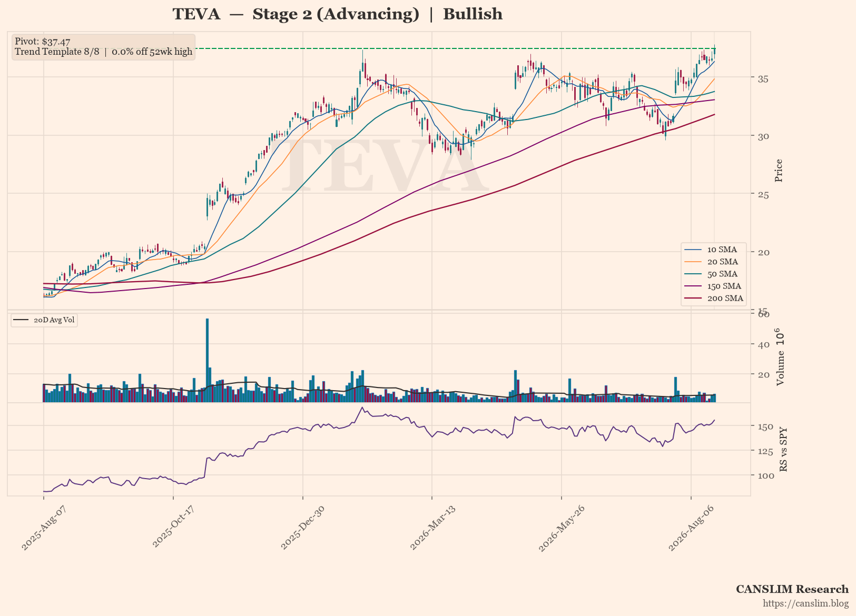Click the '150 SMA' legend entry
856x616 pixels.
(713, 286)
